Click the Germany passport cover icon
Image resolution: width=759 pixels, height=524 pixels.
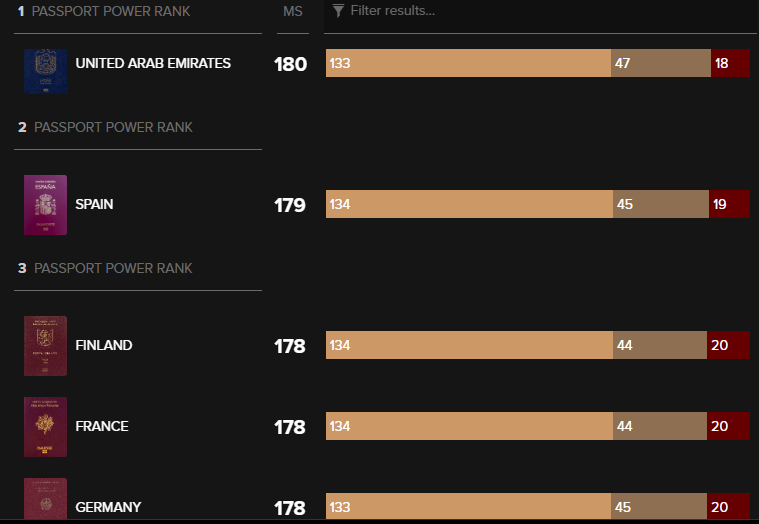click(x=45, y=502)
